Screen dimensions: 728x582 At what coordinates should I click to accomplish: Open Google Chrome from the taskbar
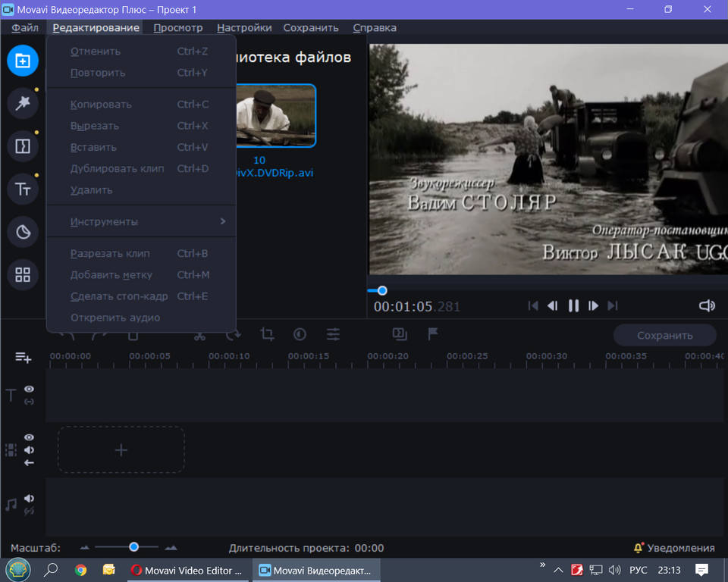81,570
